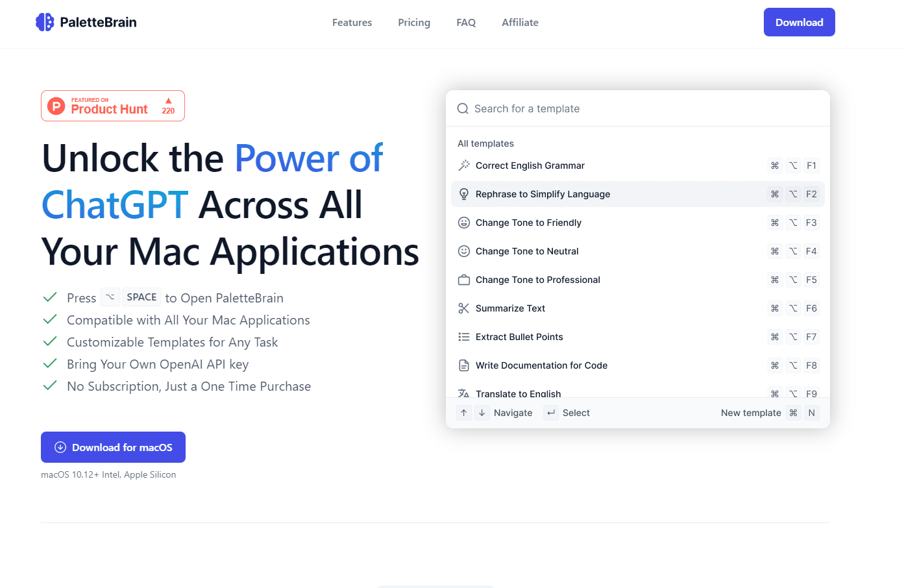The height and width of the screenshot is (588, 904).
Task: Click the briefcase icon for Professional tone
Action: pyautogui.click(x=464, y=280)
